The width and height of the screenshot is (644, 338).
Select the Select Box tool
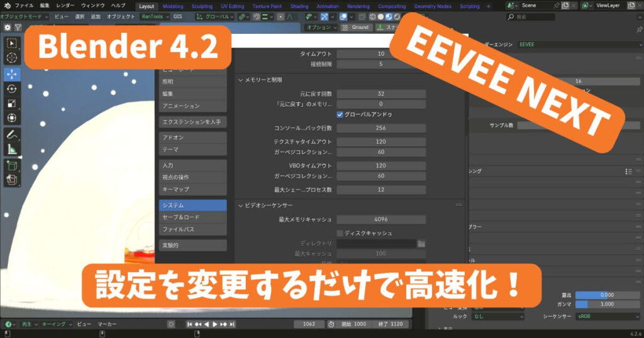coord(12,43)
